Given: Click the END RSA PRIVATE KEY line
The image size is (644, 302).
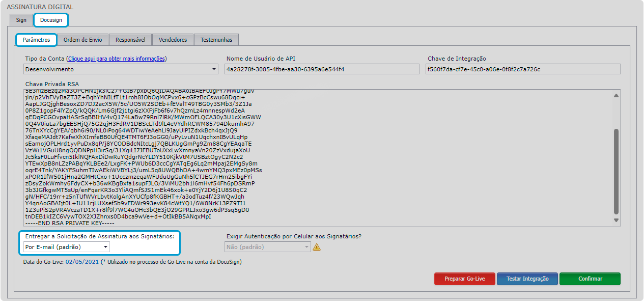Looking at the screenshot, I should pyautogui.click(x=70, y=223).
